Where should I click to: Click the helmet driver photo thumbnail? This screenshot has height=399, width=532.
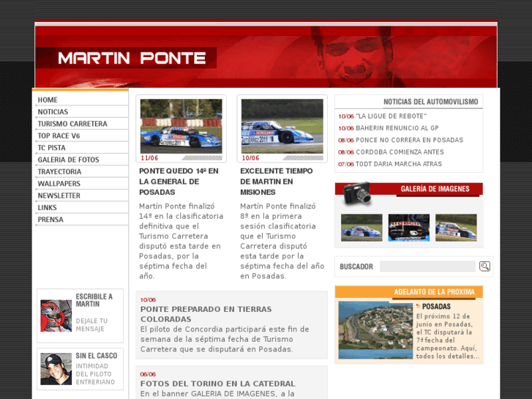(56, 316)
